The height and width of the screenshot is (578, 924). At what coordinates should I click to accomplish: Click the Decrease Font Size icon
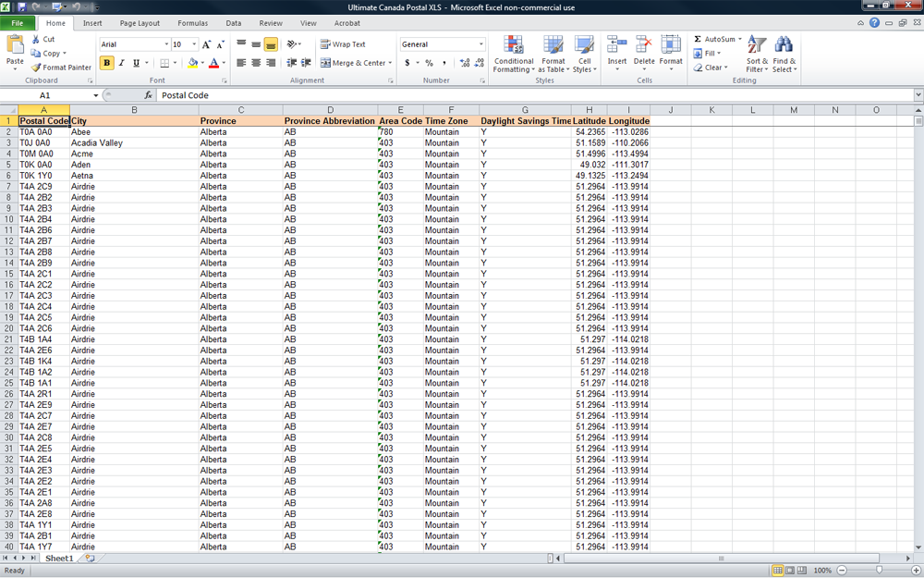click(221, 44)
